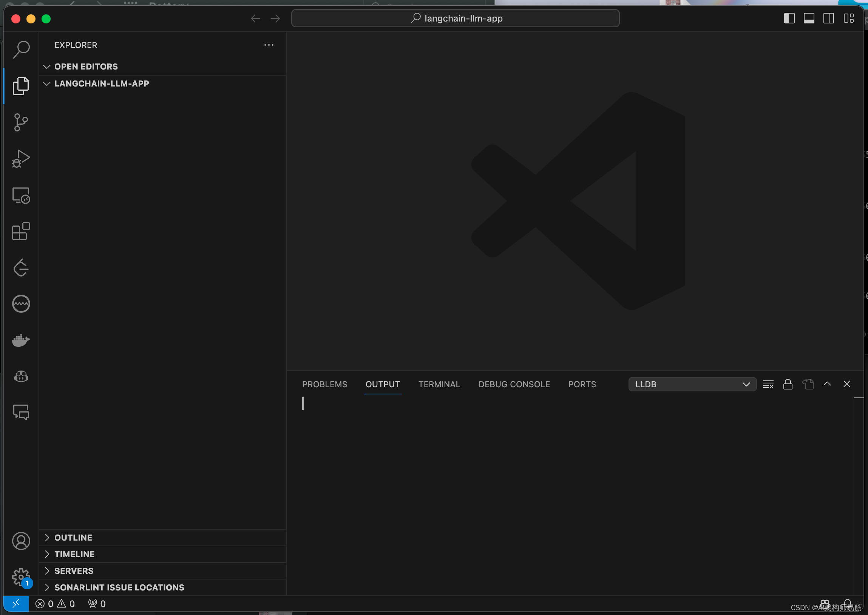Image resolution: width=868 pixels, height=615 pixels.
Task: Click the langchain-llm-app command center search box
Action: (455, 18)
